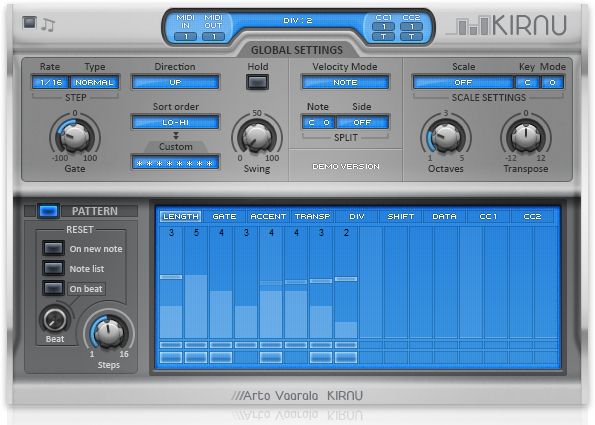Switch to the SHIFT tab
The width and height of the screenshot is (595, 425).
pos(401,216)
